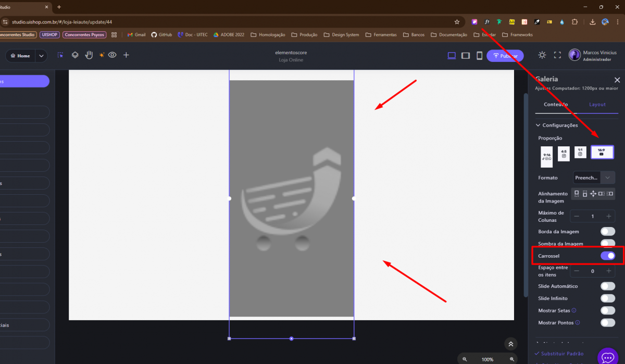Close the Galeria panel
Image resolution: width=625 pixels, height=364 pixels.
click(617, 80)
